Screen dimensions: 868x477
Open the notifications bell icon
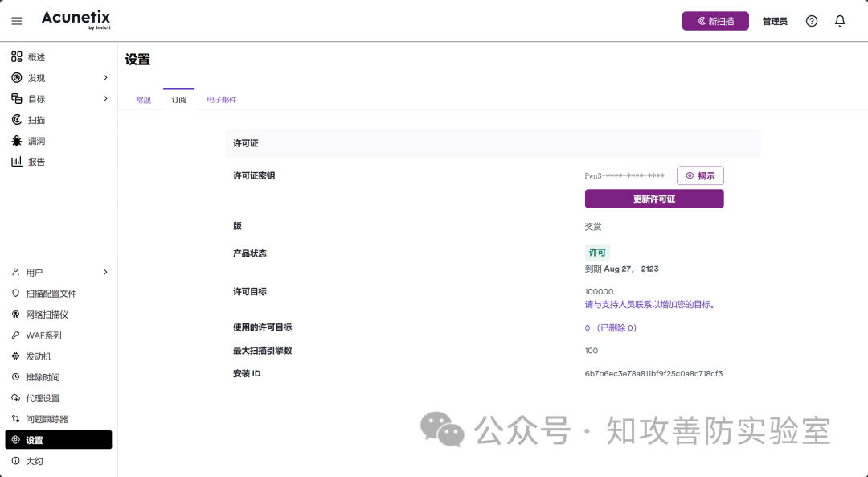[840, 21]
